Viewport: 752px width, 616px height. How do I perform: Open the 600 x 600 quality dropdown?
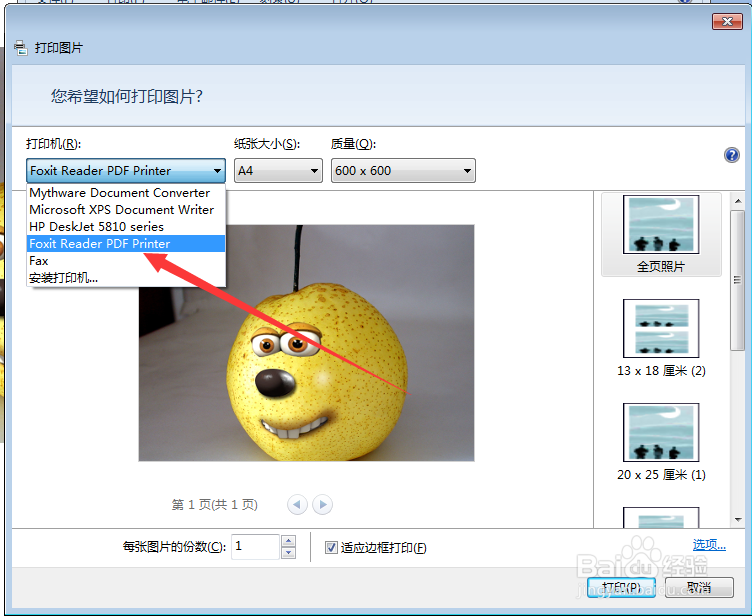click(403, 171)
